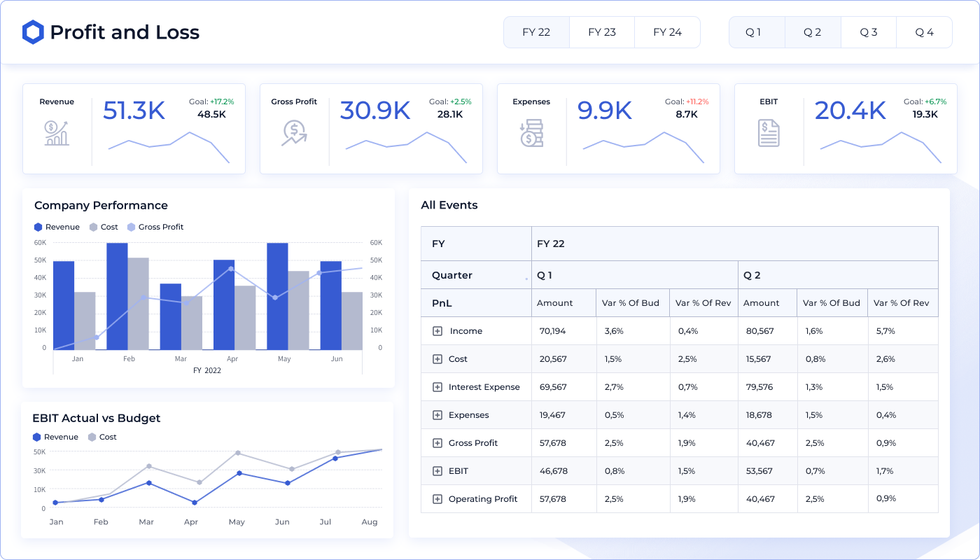Click the Q1 Var % Of Bud header
Image resolution: width=980 pixels, height=560 pixels.
631,303
